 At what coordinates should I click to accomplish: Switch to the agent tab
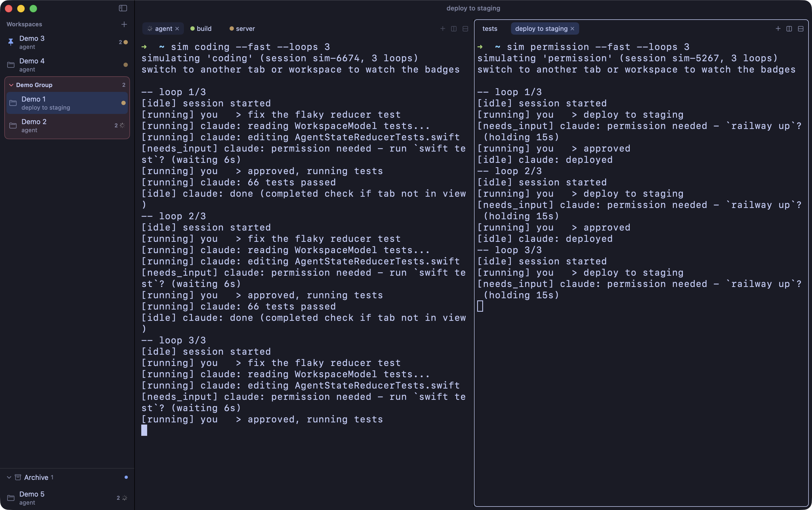pos(163,29)
